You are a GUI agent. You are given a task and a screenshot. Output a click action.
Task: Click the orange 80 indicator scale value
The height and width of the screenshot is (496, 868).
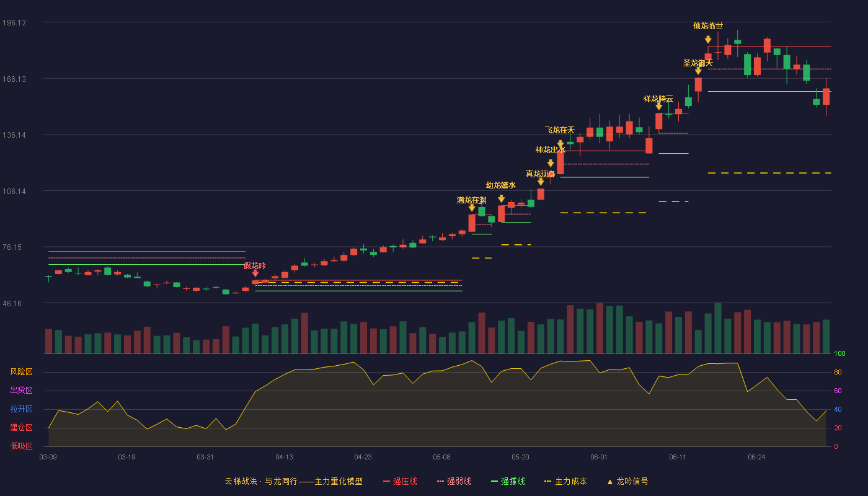coord(838,373)
